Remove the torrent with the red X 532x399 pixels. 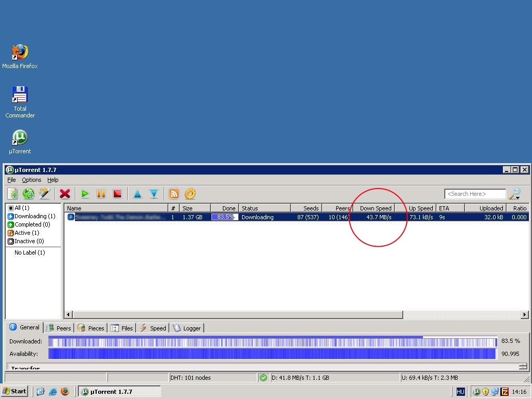[65, 194]
